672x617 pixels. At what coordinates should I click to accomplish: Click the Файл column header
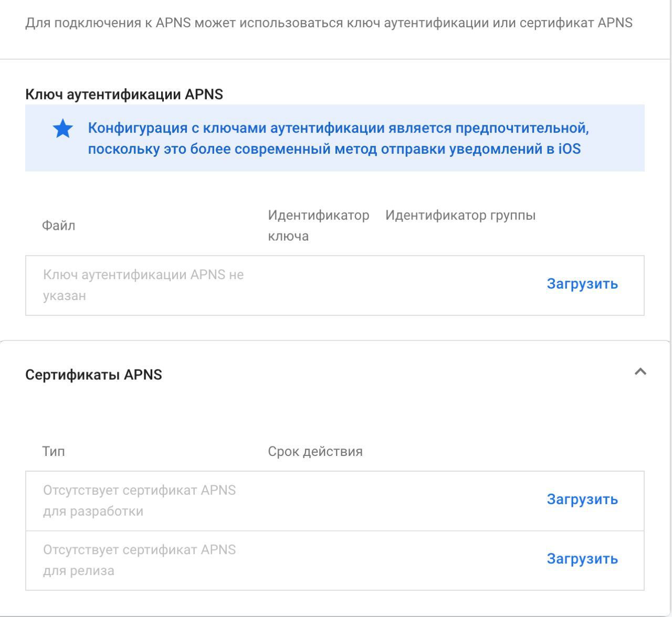[x=58, y=226]
